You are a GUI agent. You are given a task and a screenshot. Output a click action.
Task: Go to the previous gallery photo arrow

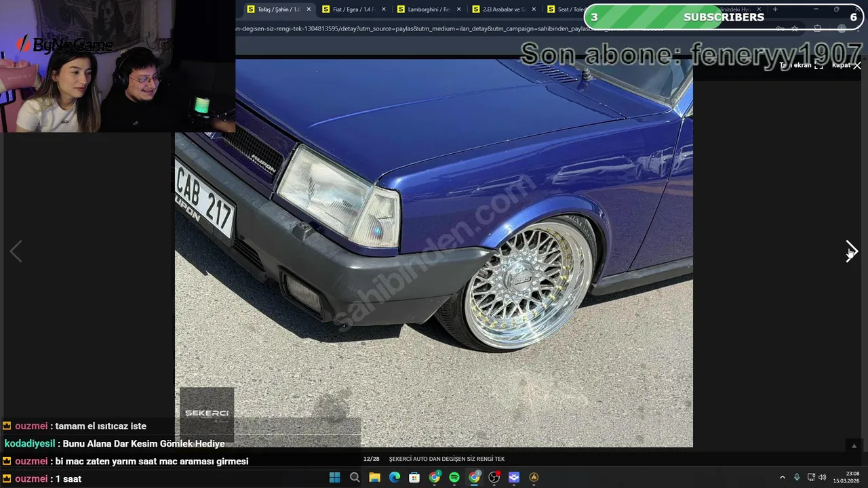16,251
